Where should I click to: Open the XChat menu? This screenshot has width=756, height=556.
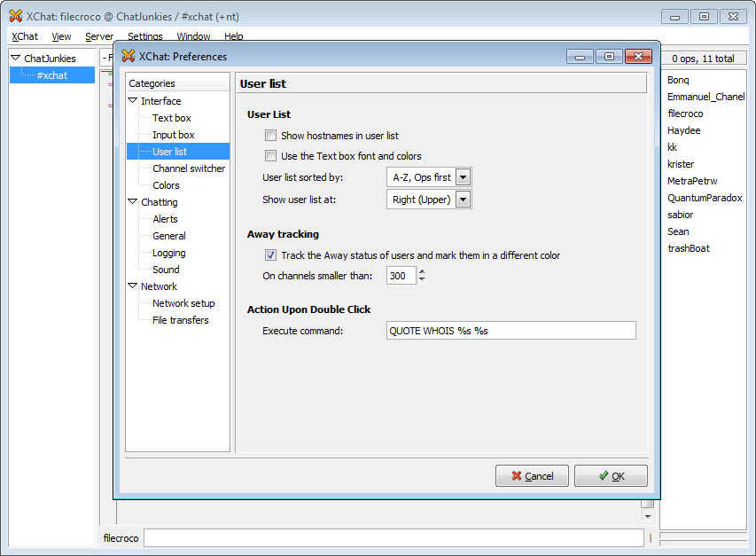[25, 36]
